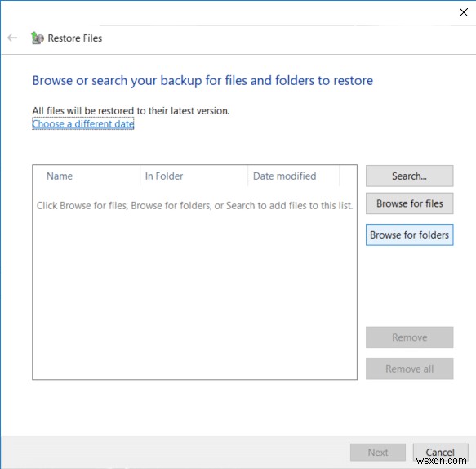Image resolution: width=476 pixels, height=469 pixels.
Task: Sort list by In Folder column header
Action: click(194, 176)
